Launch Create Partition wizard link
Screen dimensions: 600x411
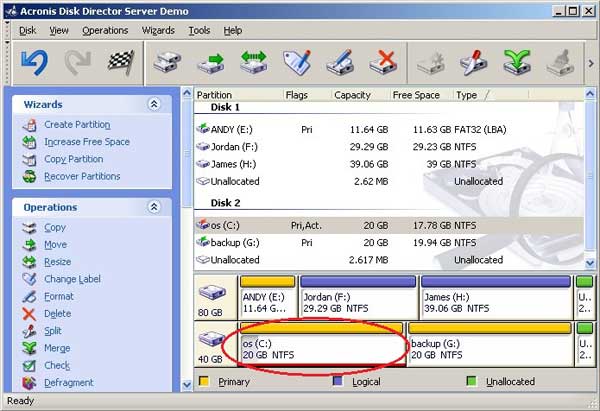[x=77, y=125]
